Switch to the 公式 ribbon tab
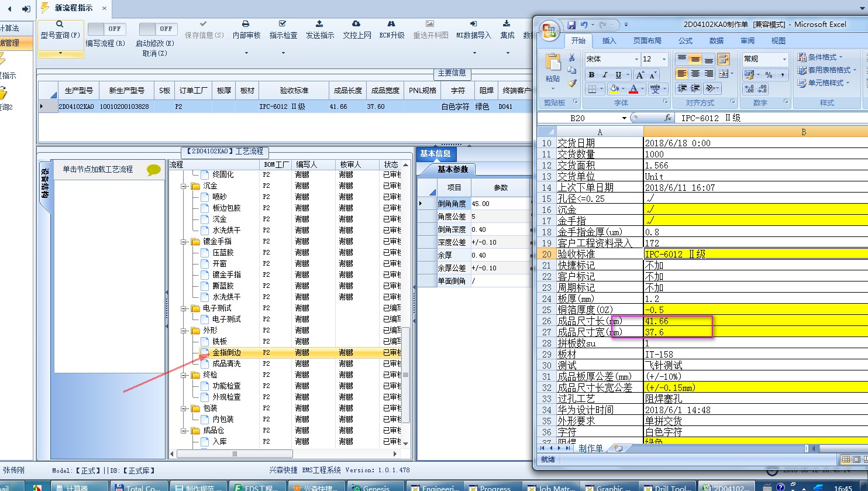868x491 pixels. click(x=686, y=41)
